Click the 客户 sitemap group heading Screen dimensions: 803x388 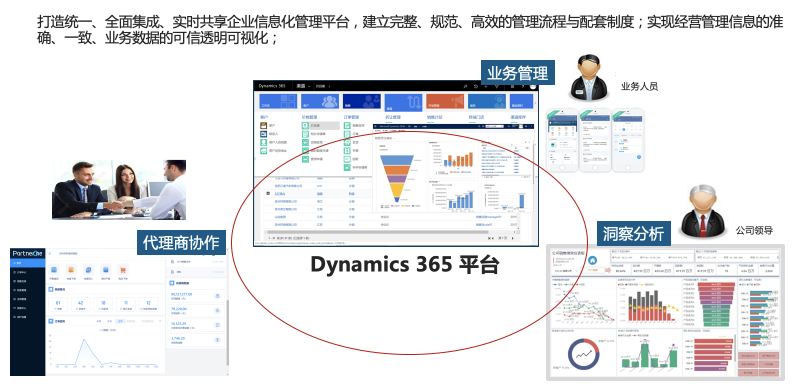(x=264, y=117)
